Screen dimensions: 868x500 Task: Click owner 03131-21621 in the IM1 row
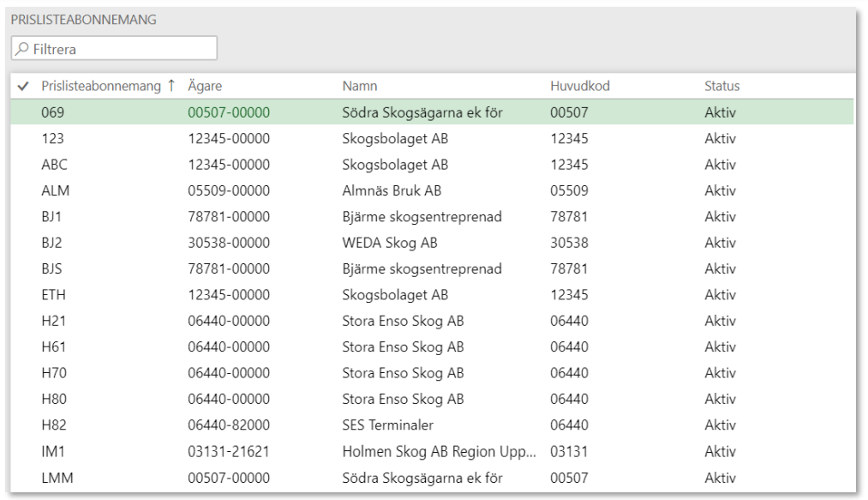coord(229,451)
